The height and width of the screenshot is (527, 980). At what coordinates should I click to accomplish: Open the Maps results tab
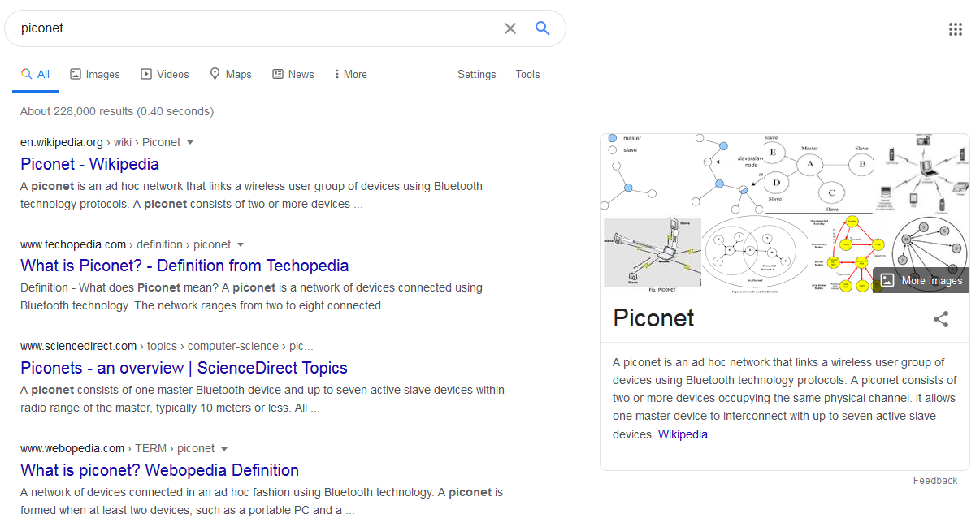pyautogui.click(x=231, y=74)
